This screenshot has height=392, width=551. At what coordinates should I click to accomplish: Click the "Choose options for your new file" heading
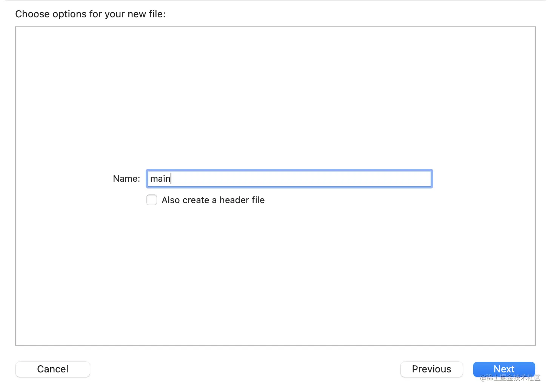pos(90,14)
